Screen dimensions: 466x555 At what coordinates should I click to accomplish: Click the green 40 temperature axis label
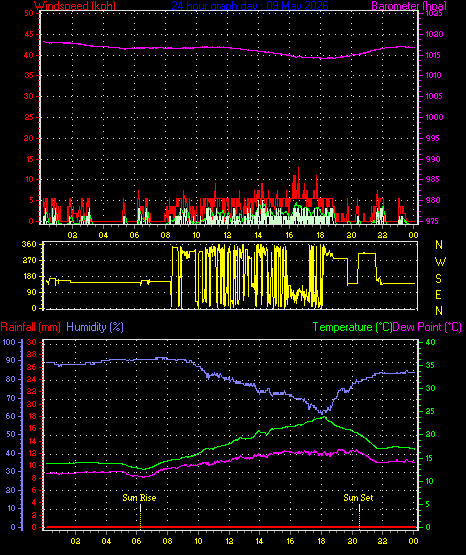click(x=430, y=342)
